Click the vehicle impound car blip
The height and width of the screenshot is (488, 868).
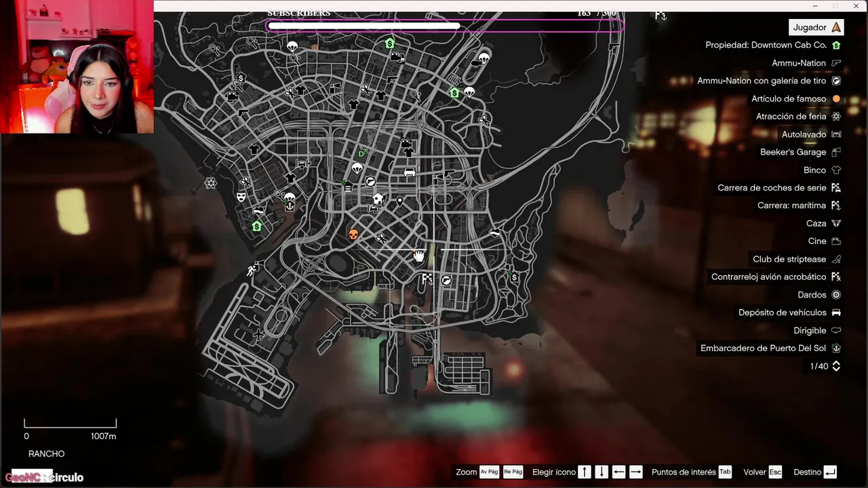point(409,172)
